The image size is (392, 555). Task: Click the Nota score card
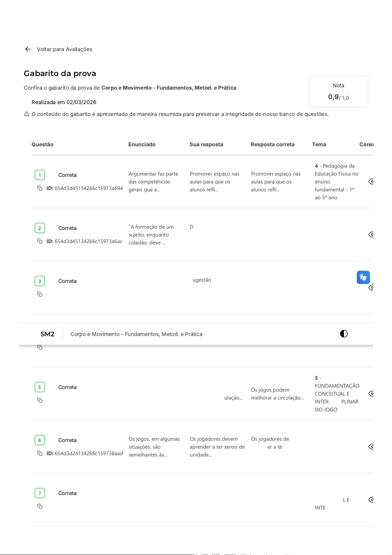tap(338, 92)
